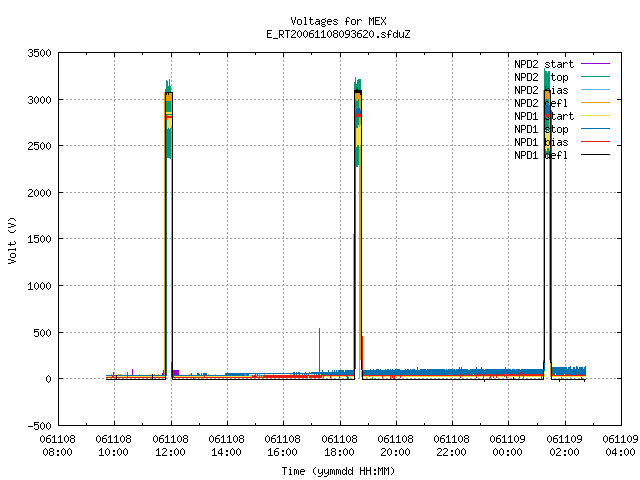This screenshot has height=480, width=640.
Task: Click the black NPD1 defl legend line
Action: (595, 155)
